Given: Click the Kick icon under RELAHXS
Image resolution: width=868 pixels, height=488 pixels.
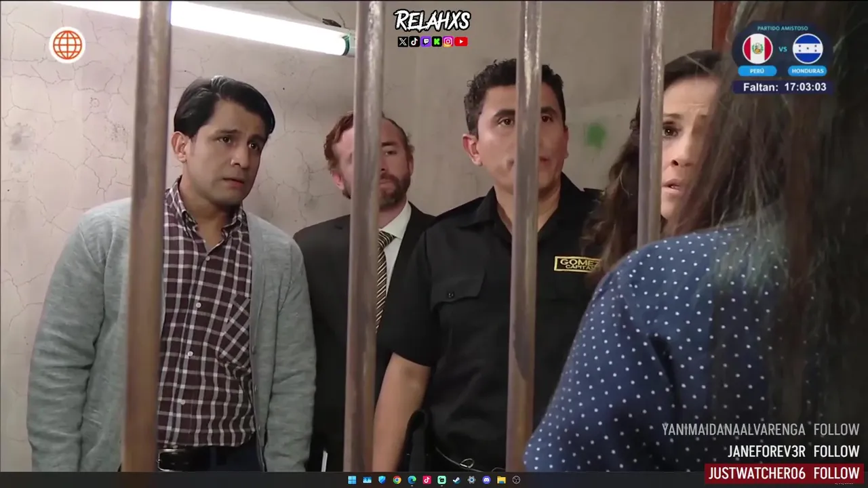Looking at the screenshot, I should click(x=436, y=42).
